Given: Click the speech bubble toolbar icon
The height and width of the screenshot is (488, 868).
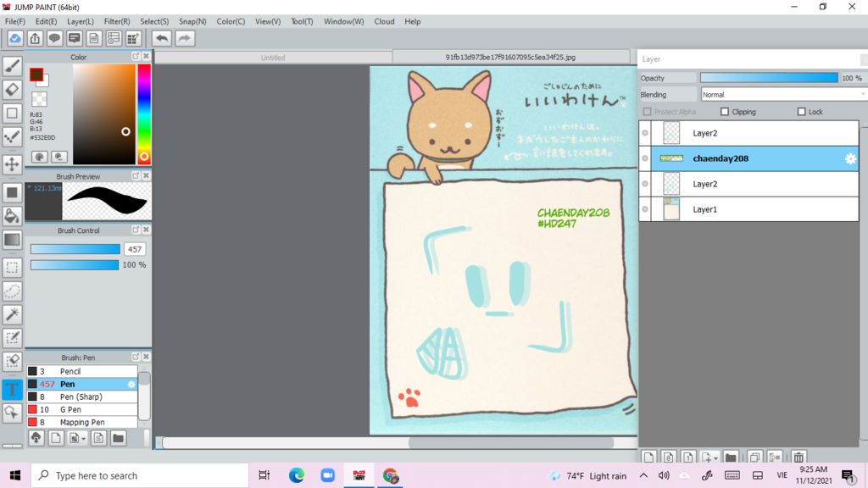Looking at the screenshot, I should 54,38.
